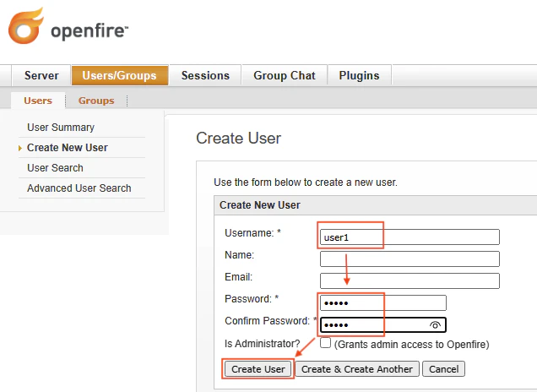Select the Groups sub-tab
The image size is (537, 392).
click(96, 101)
